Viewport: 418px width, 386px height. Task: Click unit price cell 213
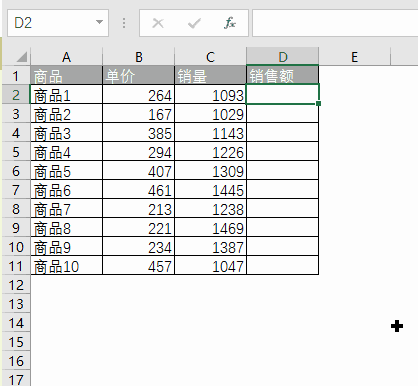[x=139, y=208]
